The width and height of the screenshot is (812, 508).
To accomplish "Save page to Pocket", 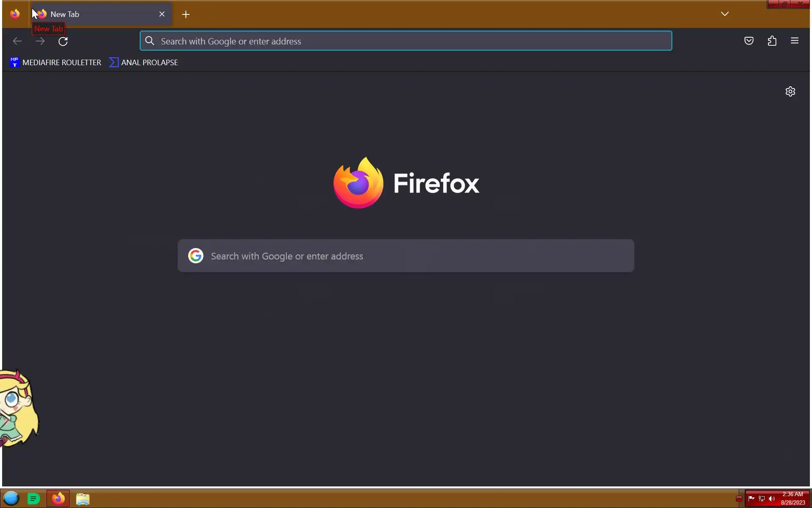I will click(x=749, y=41).
